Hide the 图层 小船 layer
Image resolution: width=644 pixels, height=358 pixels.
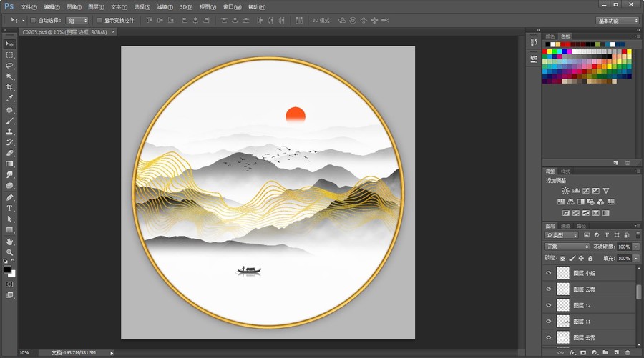[548, 273]
